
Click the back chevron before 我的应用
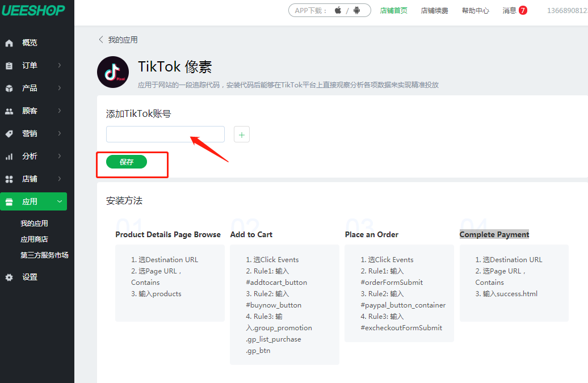pyautogui.click(x=101, y=40)
